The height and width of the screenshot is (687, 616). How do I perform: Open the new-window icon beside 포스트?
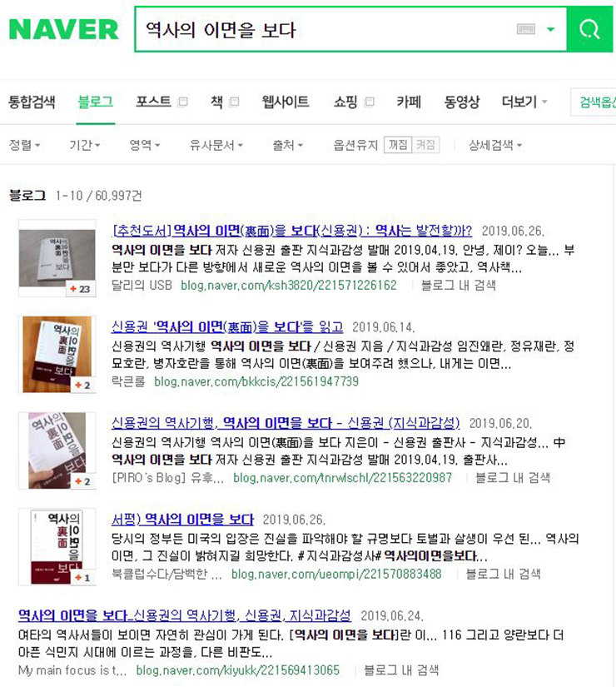click(182, 102)
